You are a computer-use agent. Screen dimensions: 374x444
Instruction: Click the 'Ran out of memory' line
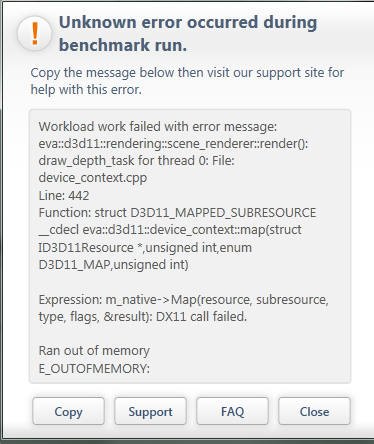pos(94,351)
